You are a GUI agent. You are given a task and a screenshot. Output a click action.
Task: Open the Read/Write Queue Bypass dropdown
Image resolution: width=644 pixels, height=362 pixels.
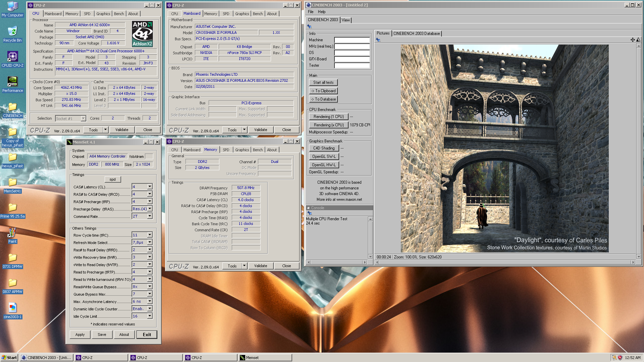pyautogui.click(x=150, y=287)
